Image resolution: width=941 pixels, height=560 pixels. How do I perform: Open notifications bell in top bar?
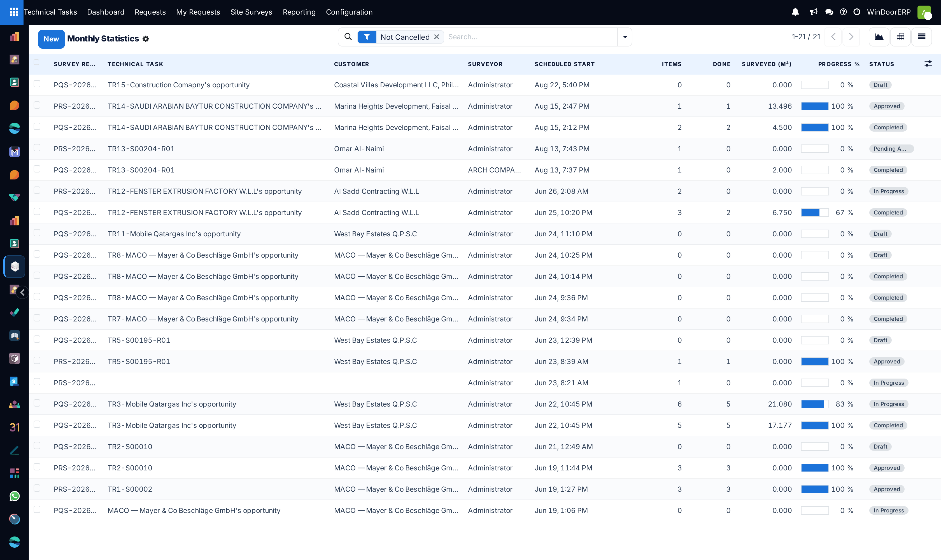click(x=795, y=12)
